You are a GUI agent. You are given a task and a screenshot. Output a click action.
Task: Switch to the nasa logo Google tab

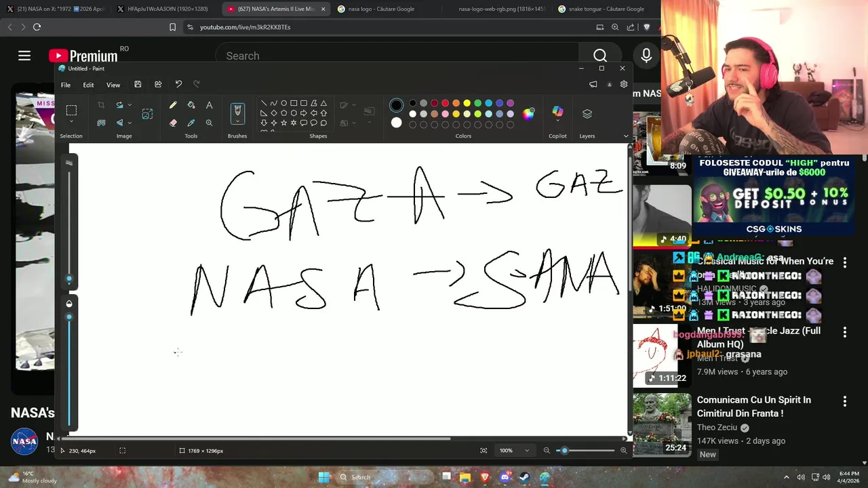pos(380,9)
